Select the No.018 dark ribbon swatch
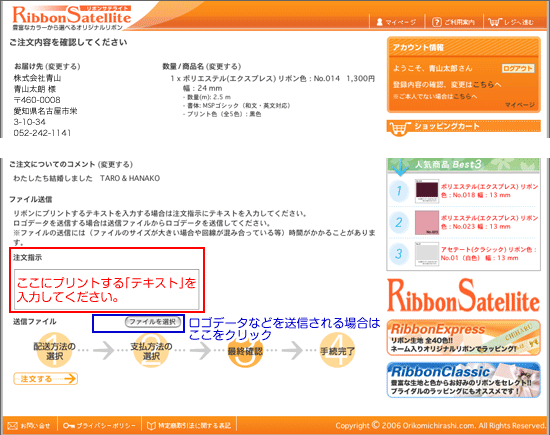Image resolution: width=550 pixels, height=435 pixels. click(427, 191)
